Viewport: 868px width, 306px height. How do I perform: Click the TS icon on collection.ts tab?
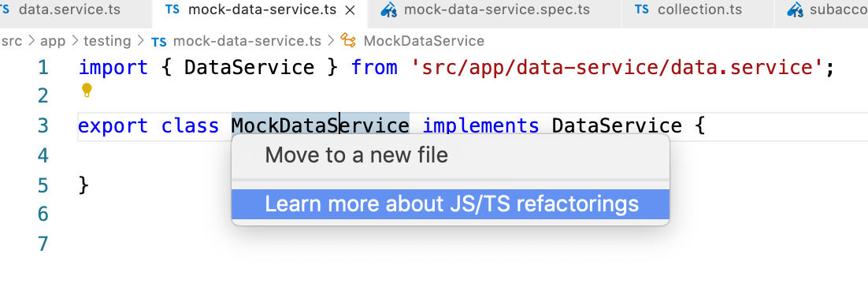[642, 9]
